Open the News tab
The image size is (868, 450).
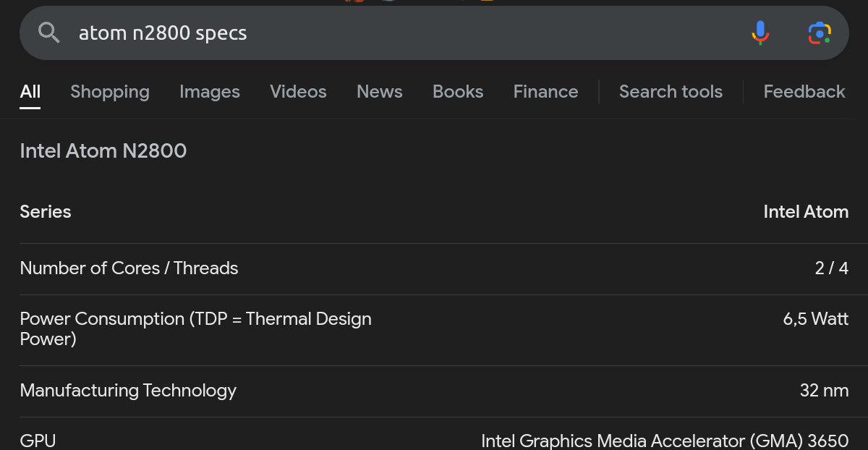[x=380, y=92]
